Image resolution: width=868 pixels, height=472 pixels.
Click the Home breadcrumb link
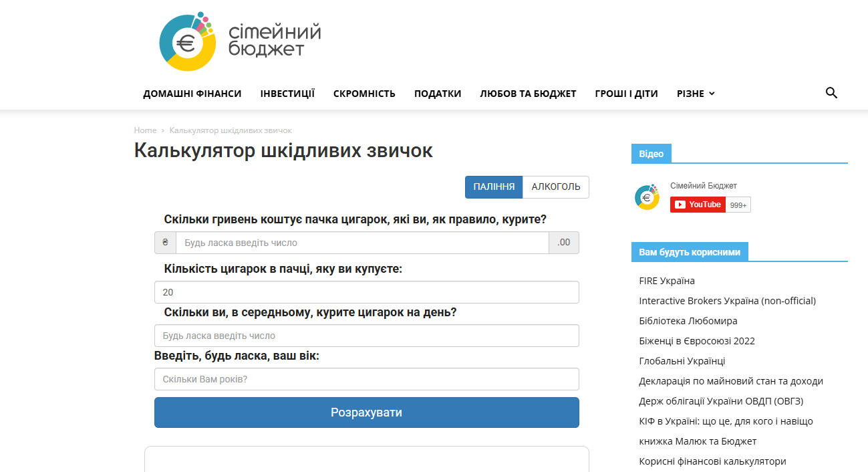145,130
